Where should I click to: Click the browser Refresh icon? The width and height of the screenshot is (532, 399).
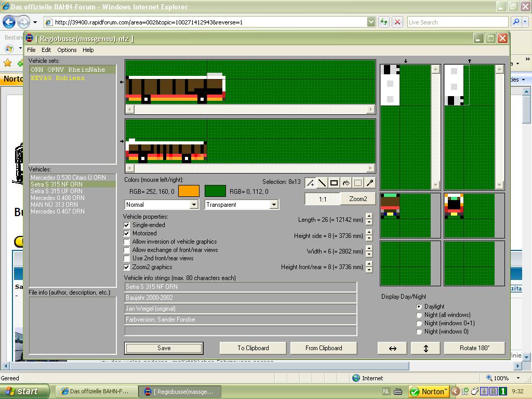[x=384, y=22]
